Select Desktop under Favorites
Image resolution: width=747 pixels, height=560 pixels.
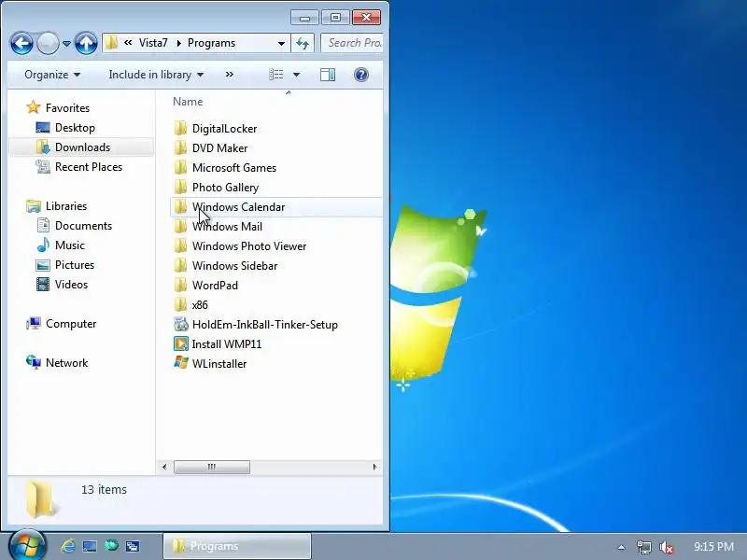tap(75, 128)
